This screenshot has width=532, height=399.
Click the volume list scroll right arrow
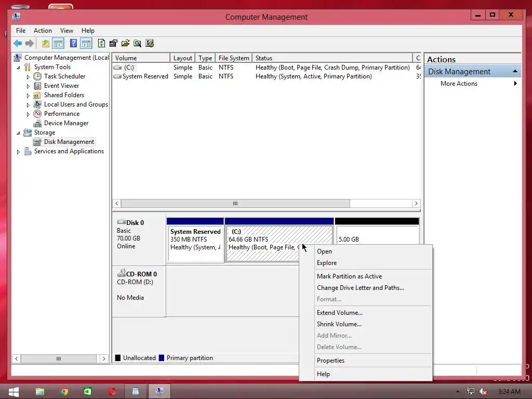coord(416,203)
